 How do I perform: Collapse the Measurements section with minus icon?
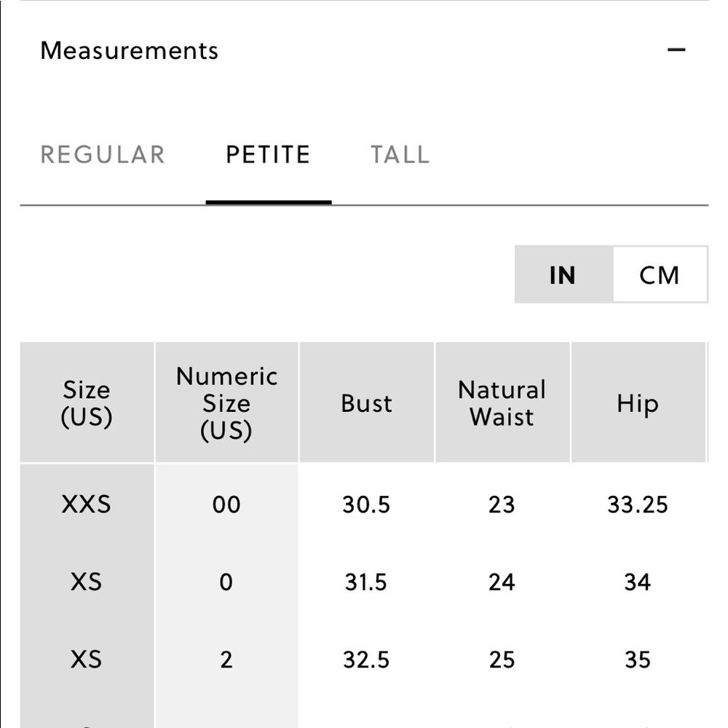676,50
